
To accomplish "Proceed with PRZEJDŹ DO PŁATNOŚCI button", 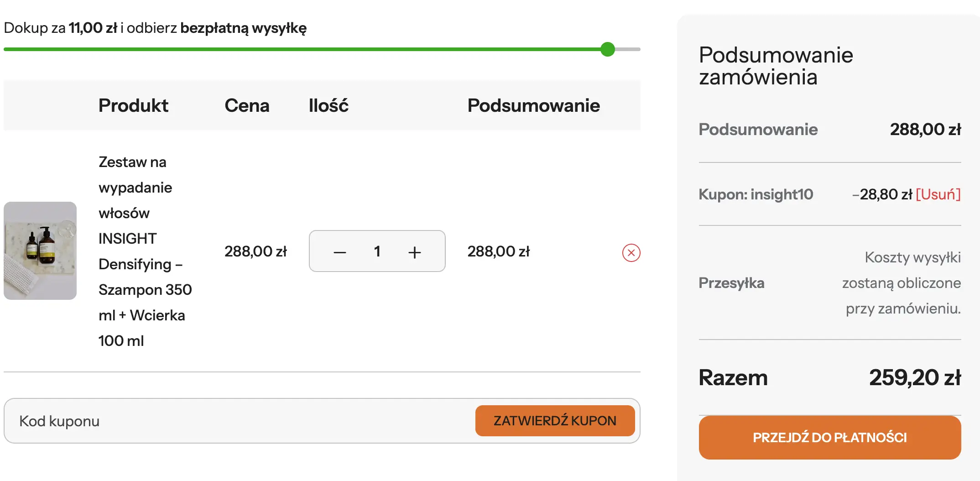I will coord(829,438).
